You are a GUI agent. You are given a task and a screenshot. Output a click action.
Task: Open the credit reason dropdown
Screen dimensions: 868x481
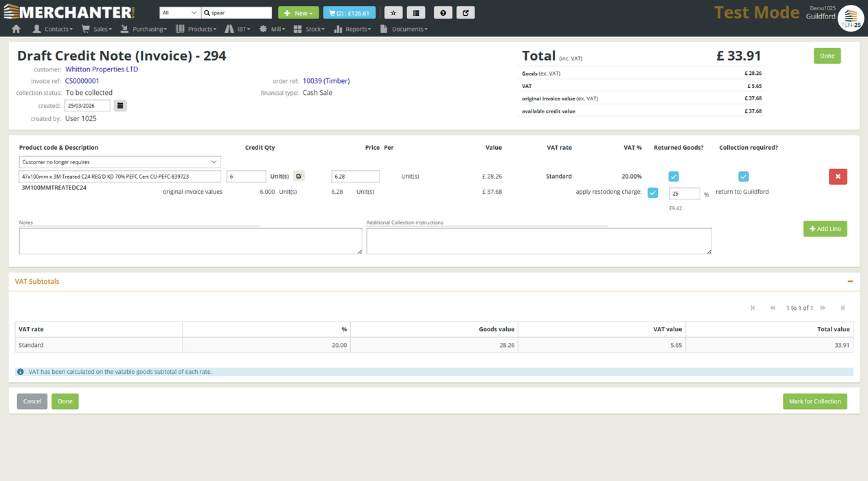point(120,162)
